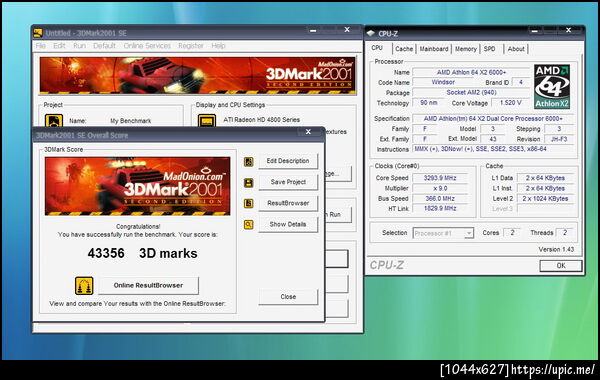Image resolution: width=600 pixels, height=380 pixels.
Task: Click the CPU-Z title bar icon
Action: (370, 33)
